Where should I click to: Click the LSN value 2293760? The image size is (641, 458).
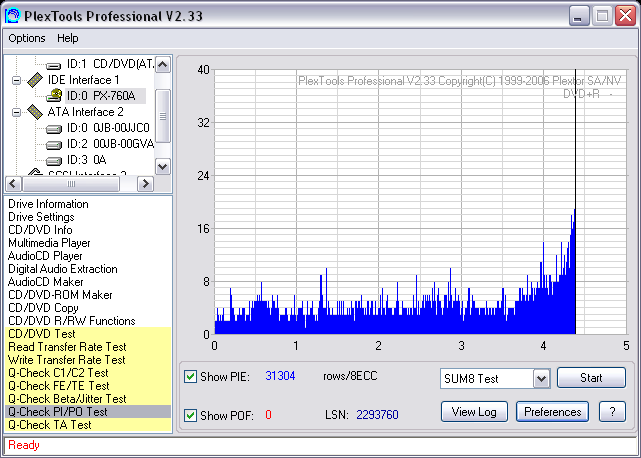pos(377,415)
